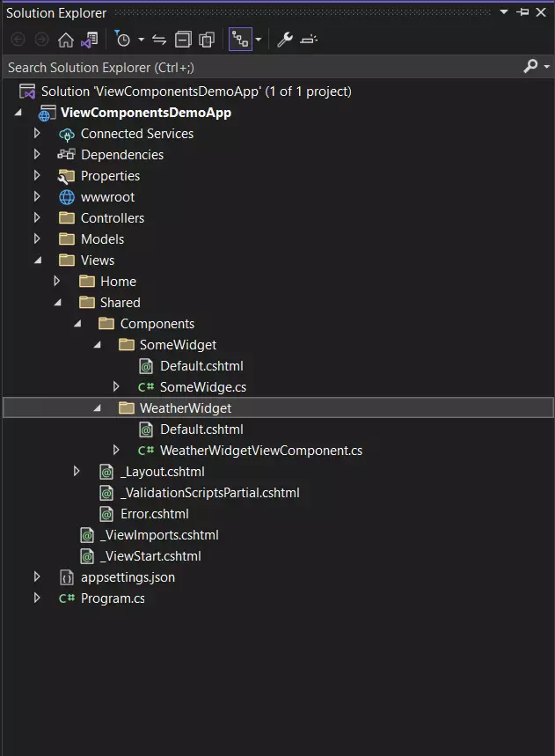
Task: Open search options dropdown arrow
Action: coord(547,67)
